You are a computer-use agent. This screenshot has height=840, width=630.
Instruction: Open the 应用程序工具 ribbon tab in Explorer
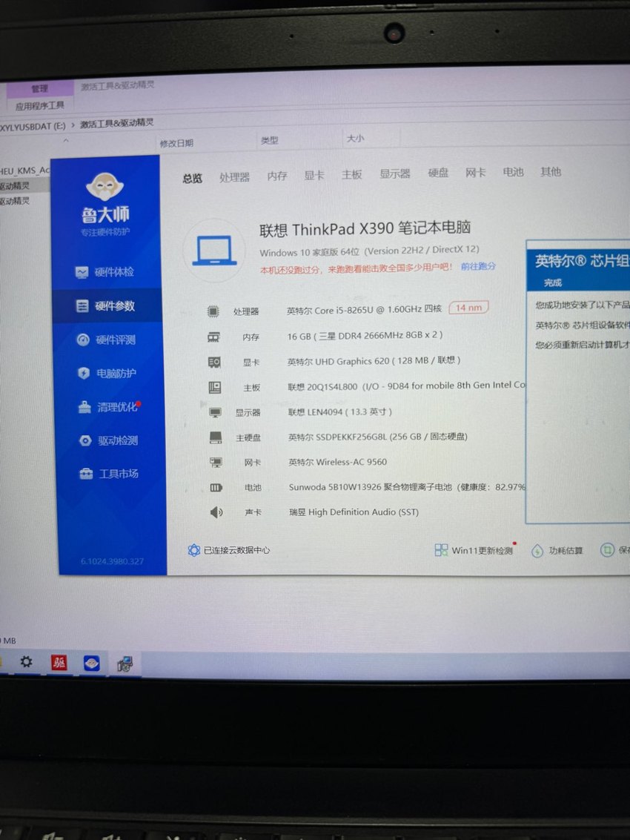pyautogui.click(x=39, y=105)
